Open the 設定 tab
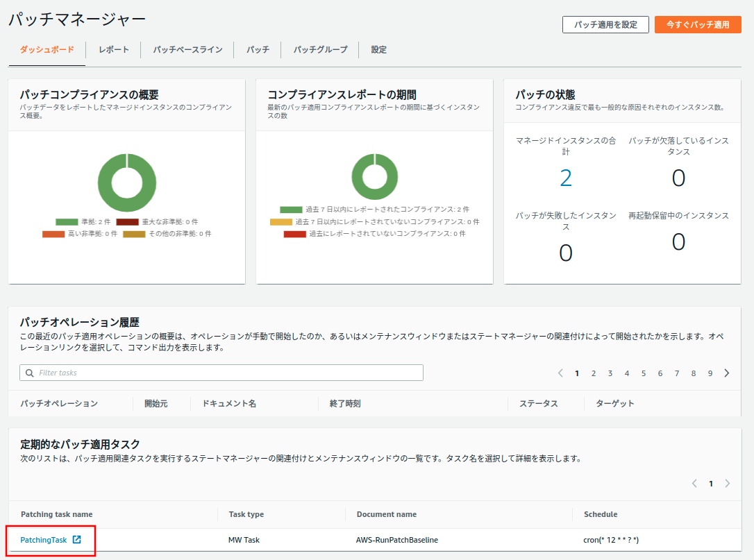This screenshot has height=560, width=754. click(x=378, y=50)
